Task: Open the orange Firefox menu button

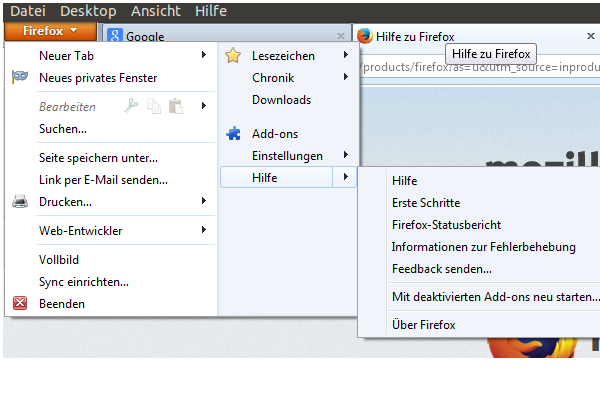Action: [x=50, y=31]
